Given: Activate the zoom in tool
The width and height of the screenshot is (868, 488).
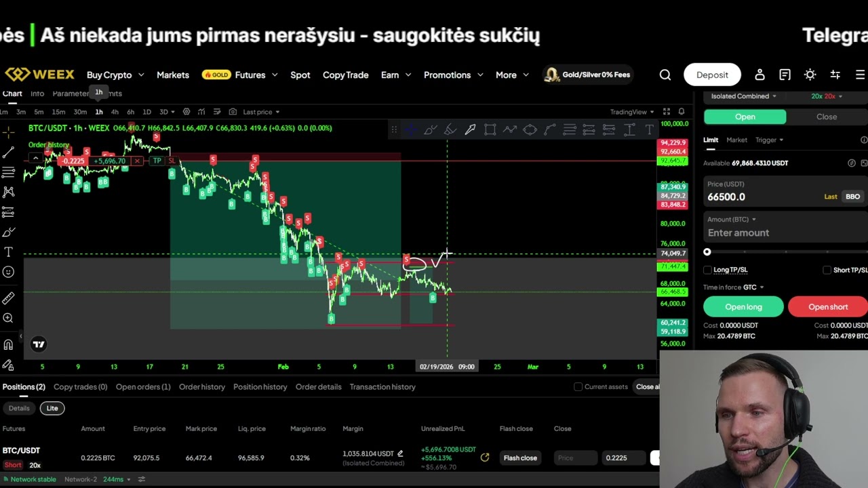Looking at the screenshot, I should tap(8, 318).
